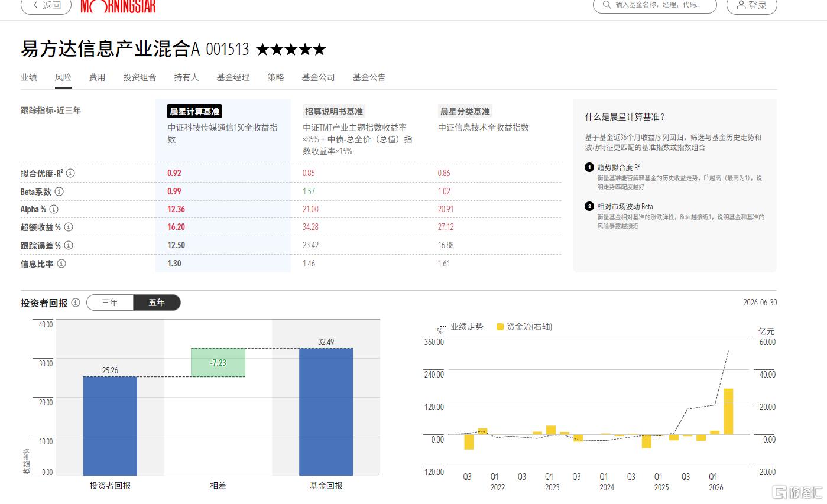Click the blue 投资者回报 bar
The height and width of the screenshot is (504, 827).
coord(110,426)
